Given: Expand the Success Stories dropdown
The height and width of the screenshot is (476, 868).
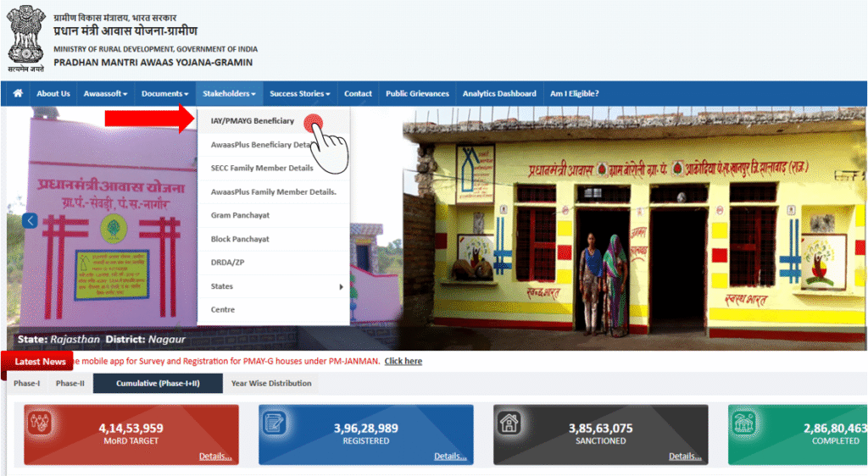Looking at the screenshot, I should tap(300, 93).
